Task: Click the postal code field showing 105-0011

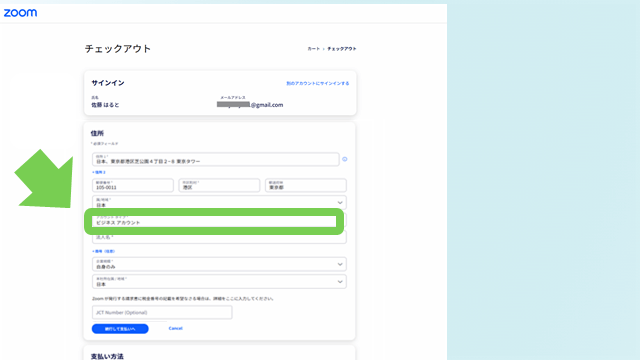Action: click(x=133, y=185)
